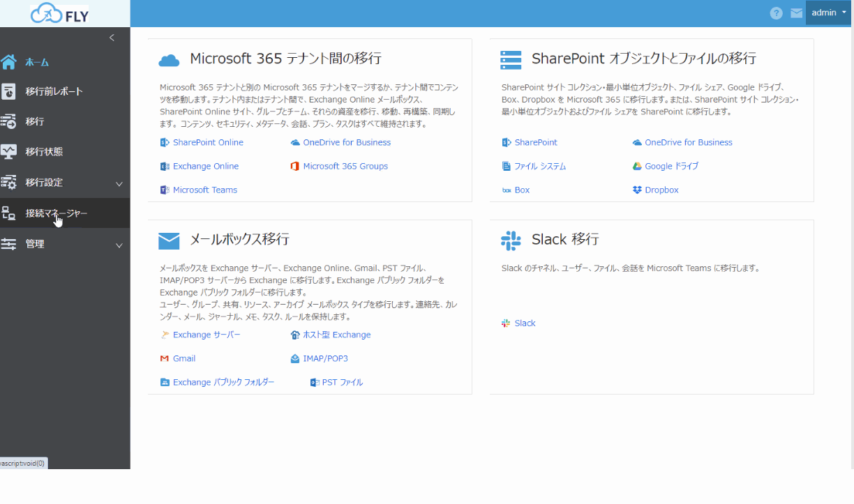
Task: Click the IMAP/POP3 envelope icon
Action: [x=295, y=358]
